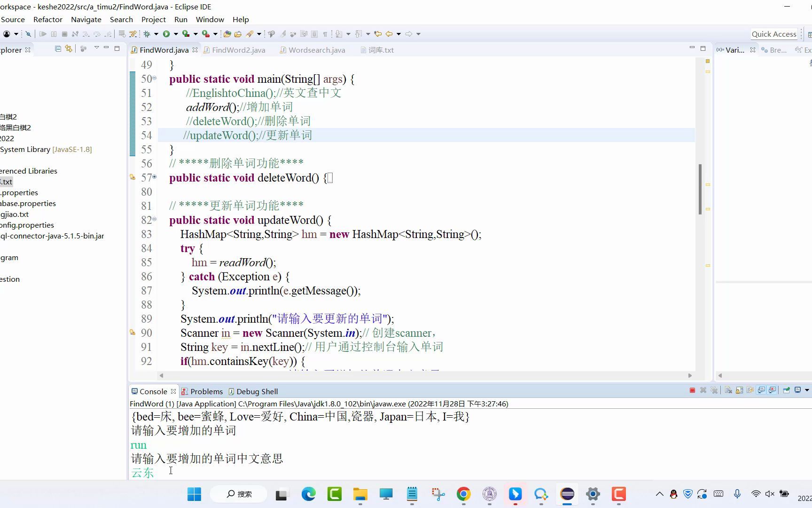
Task: Clear the Console output
Action: (728, 390)
